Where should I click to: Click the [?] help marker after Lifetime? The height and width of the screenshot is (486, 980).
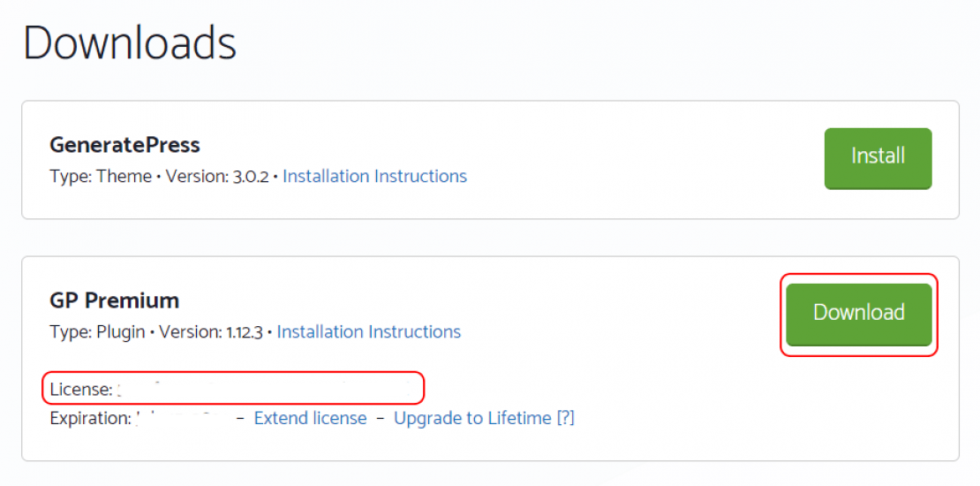point(565,418)
